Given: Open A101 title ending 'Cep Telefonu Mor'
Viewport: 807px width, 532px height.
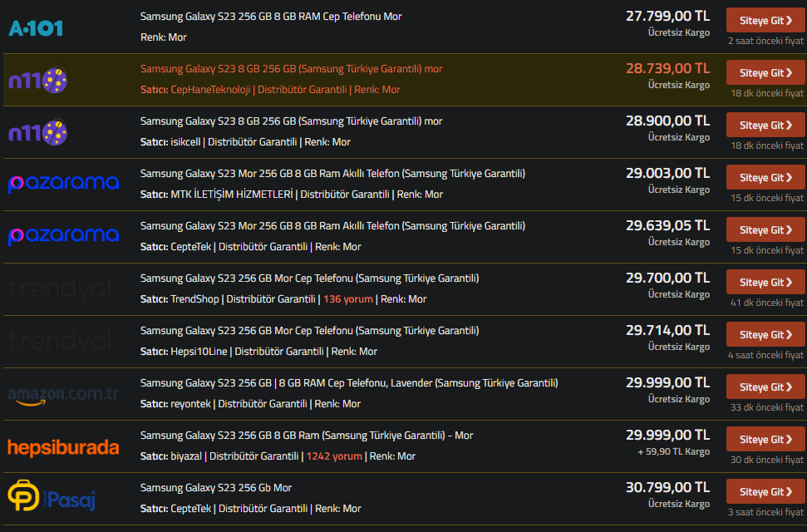Looking at the screenshot, I should tap(271, 17).
